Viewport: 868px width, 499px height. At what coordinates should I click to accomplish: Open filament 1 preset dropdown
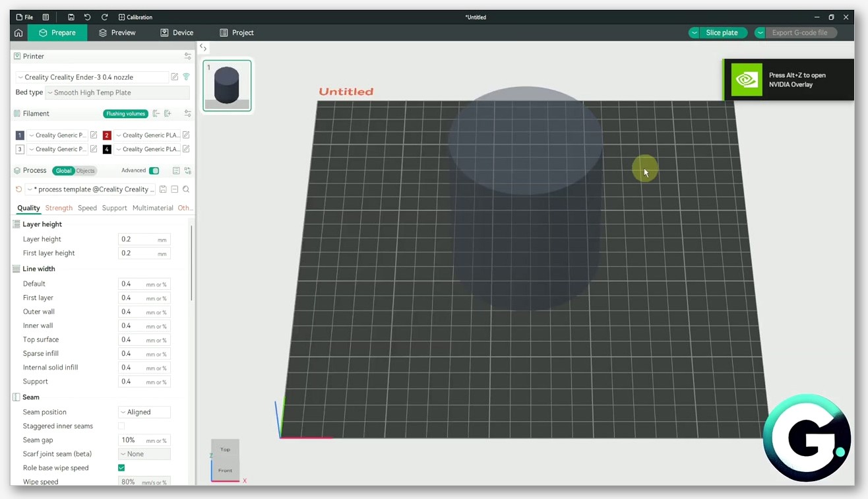(57, 135)
